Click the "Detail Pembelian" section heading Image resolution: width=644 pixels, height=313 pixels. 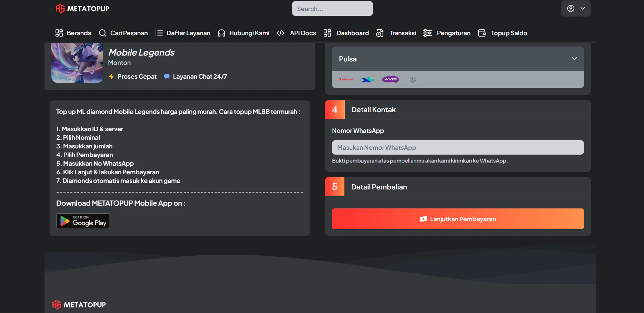[x=379, y=187]
